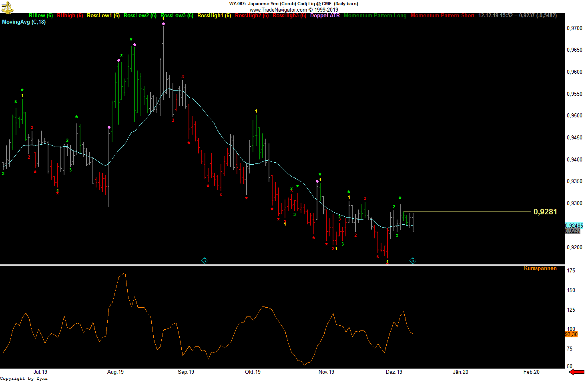Select the RHhigh (6) indicator label
Screen dimensions: 588x381
[x=70, y=16]
